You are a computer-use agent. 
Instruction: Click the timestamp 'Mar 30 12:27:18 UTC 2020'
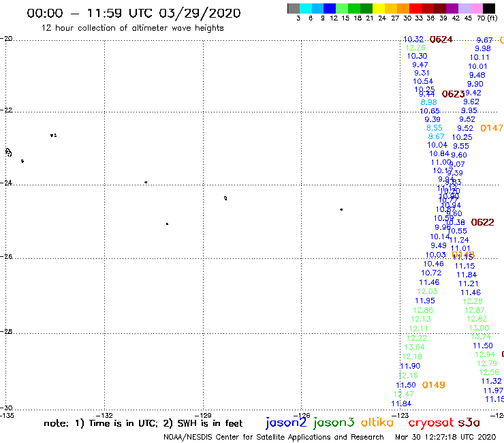(445, 438)
